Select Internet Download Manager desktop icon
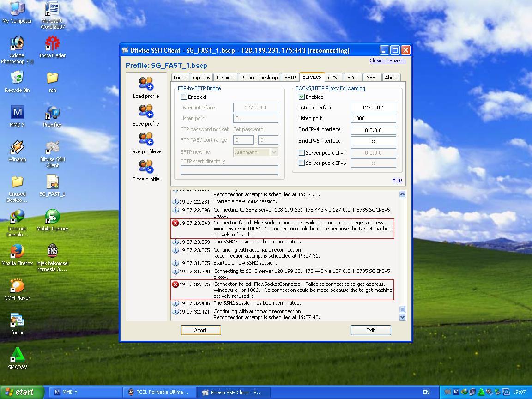Viewport: 532px width, 399px height. click(x=17, y=223)
